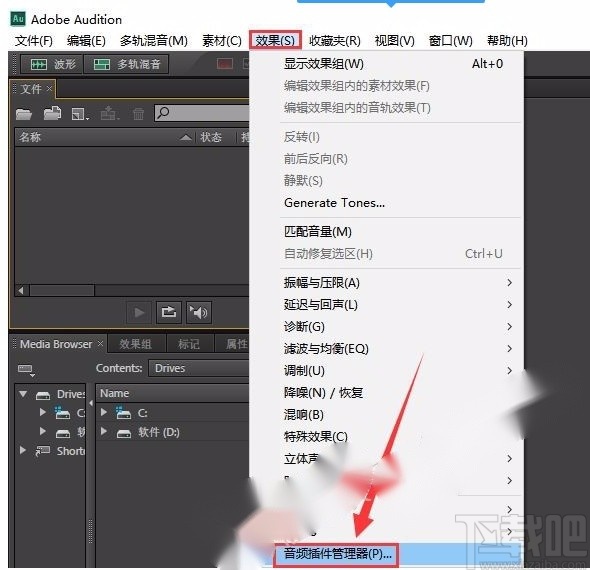Image resolution: width=590 pixels, height=570 pixels.
Task: Click the preview play button
Action: (139, 312)
